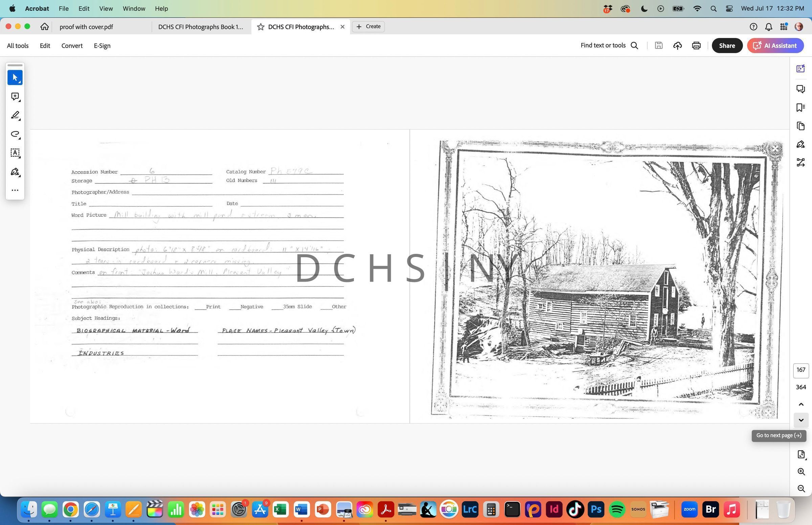Open the add comment tool

point(15,97)
